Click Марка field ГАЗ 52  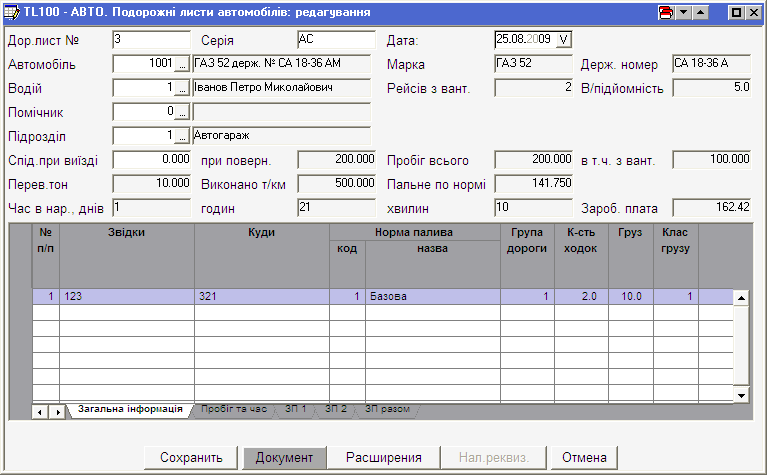[x=533, y=64]
